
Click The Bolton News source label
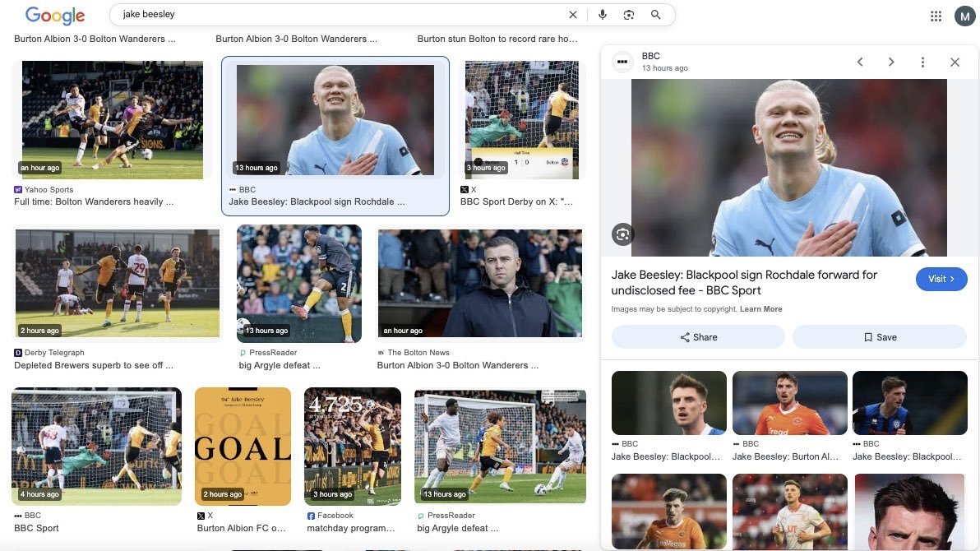(x=418, y=353)
